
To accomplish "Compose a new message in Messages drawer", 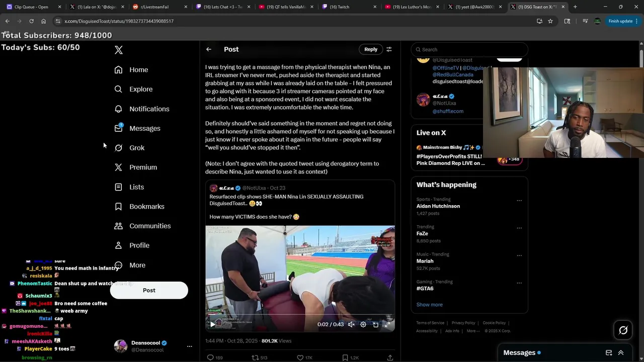I will point(609,353).
